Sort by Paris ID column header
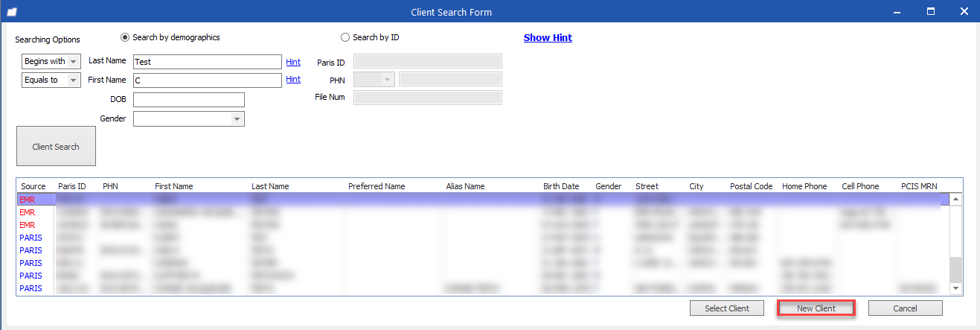The height and width of the screenshot is (330, 980). click(x=72, y=186)
